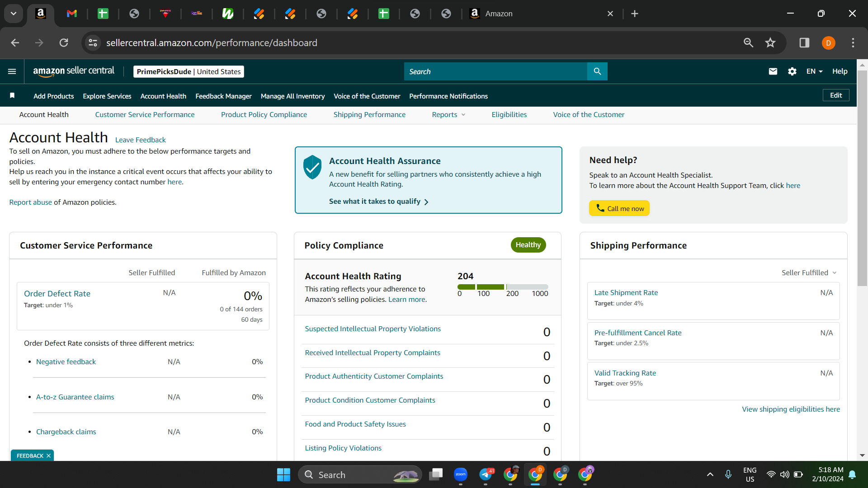Open Chargeback claims link
868x488 pixels.
(x=66, y=432)
